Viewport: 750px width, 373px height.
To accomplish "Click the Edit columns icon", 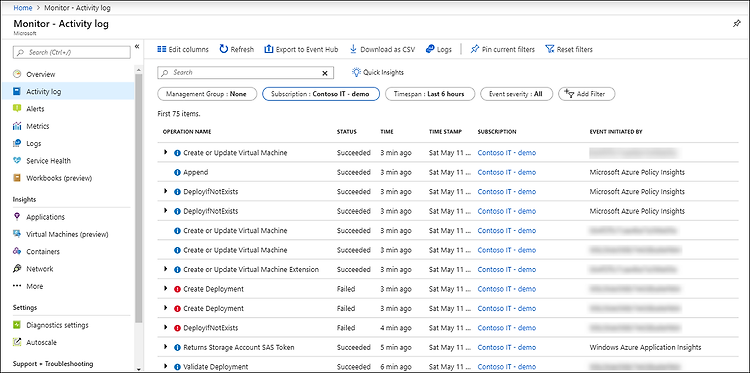I will pyautogui.click(x=162, y=49).
